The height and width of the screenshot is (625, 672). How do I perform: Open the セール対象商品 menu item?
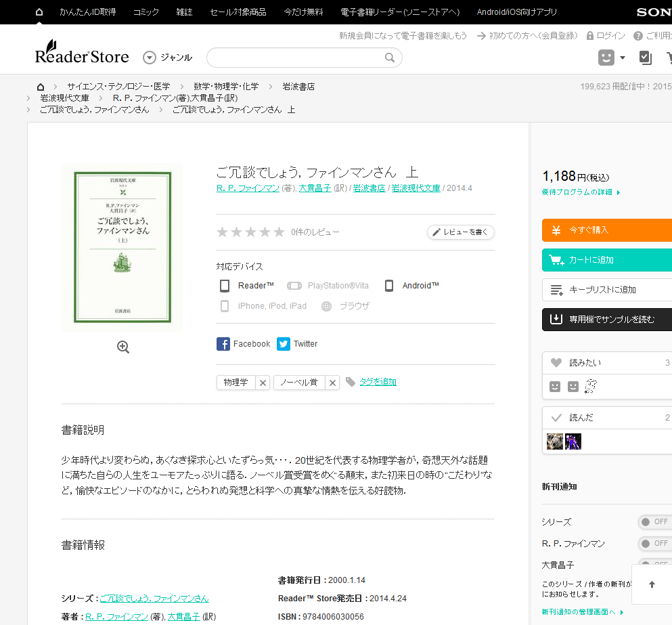pos(238,12)
